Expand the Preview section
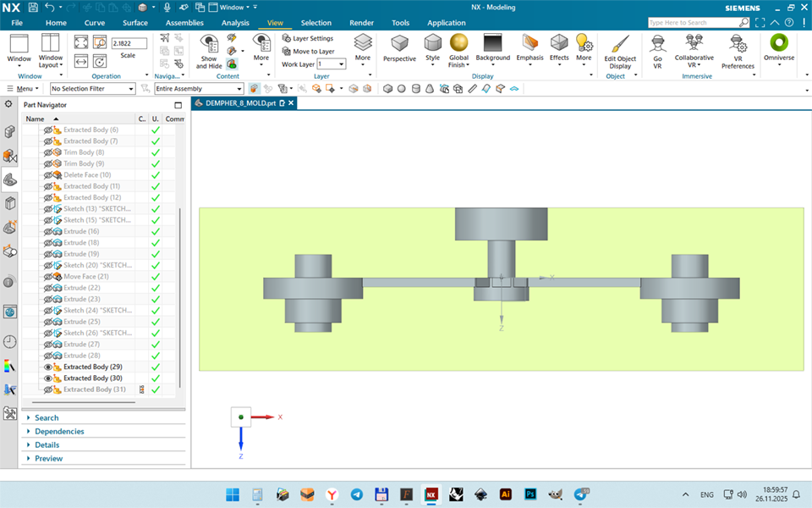This screenshot has height=508, width=812. 49,458
